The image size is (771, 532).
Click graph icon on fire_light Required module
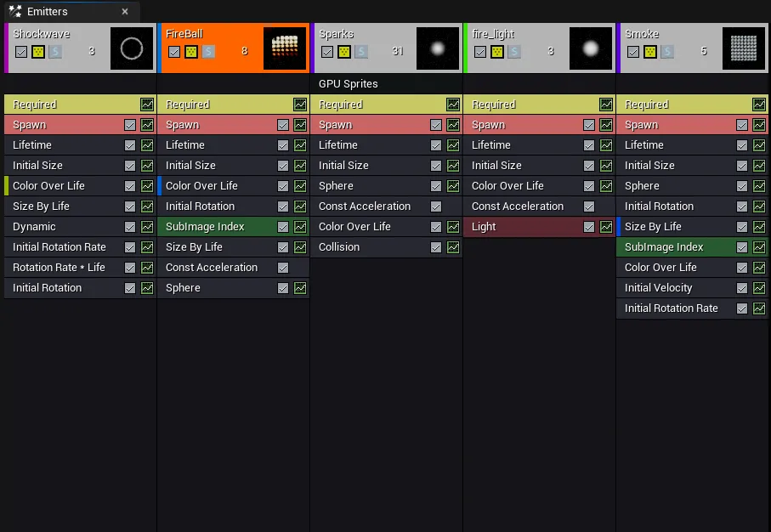(x=606, y=105)
